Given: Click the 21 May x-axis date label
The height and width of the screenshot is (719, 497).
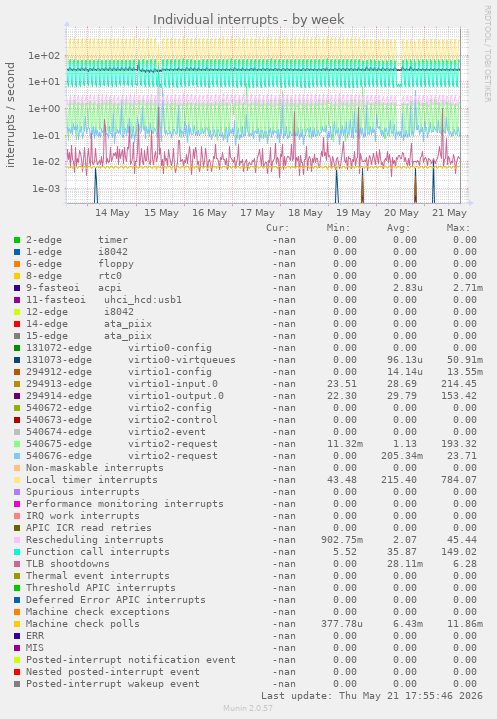Looking at the screenshot, I should pyautogui.click(x=449, y=213).
